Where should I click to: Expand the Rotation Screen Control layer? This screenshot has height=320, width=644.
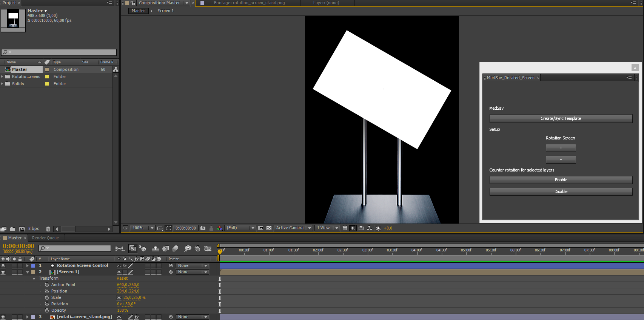(x=27, y=266)
